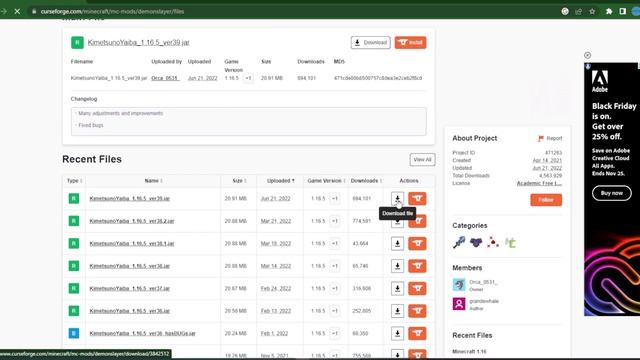
Task: Open the third red dots category icon
Action: pyautogui.click(x=493, y=242)
